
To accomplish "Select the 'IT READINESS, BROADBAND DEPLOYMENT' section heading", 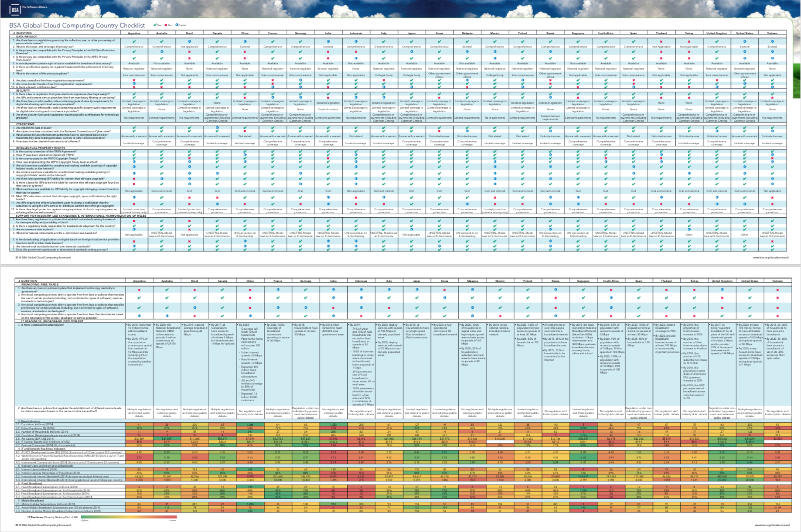I will click(x=52, y=321).
